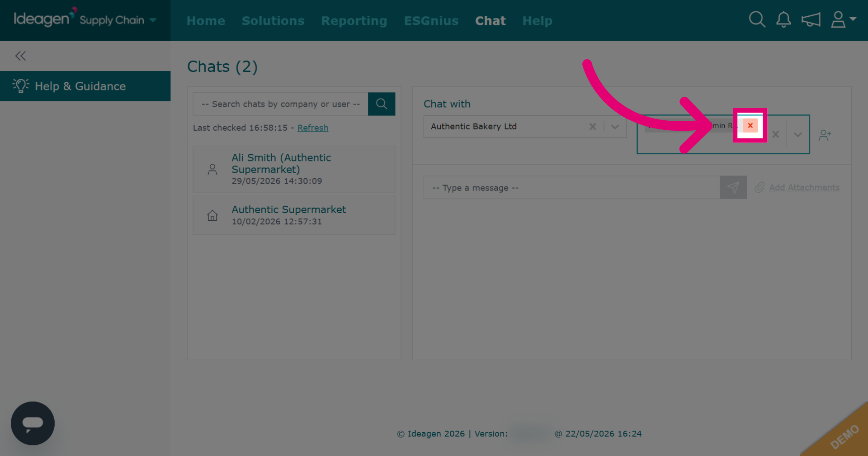Clear Authentic Bakery Ltd company selection

click(x=593, y=127)
